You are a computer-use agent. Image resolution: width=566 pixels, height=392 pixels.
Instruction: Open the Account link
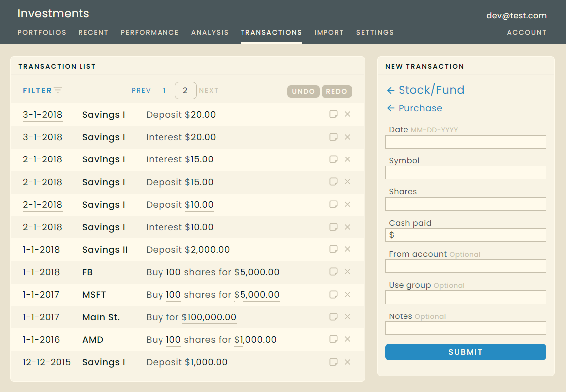pyautogui.click(x=527, y=32)
